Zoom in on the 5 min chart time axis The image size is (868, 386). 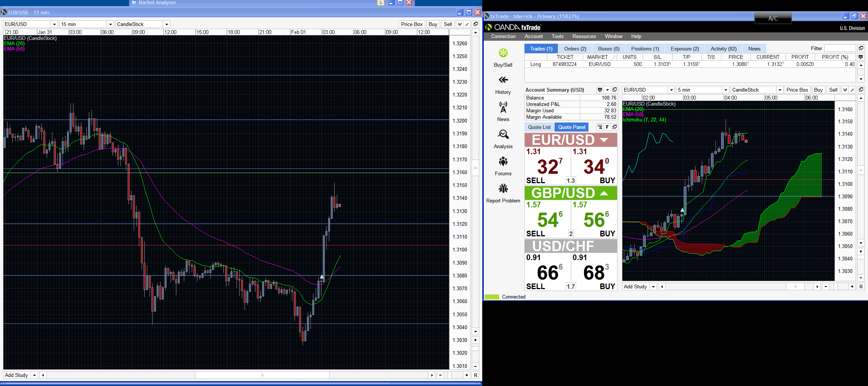coord(852,286)
